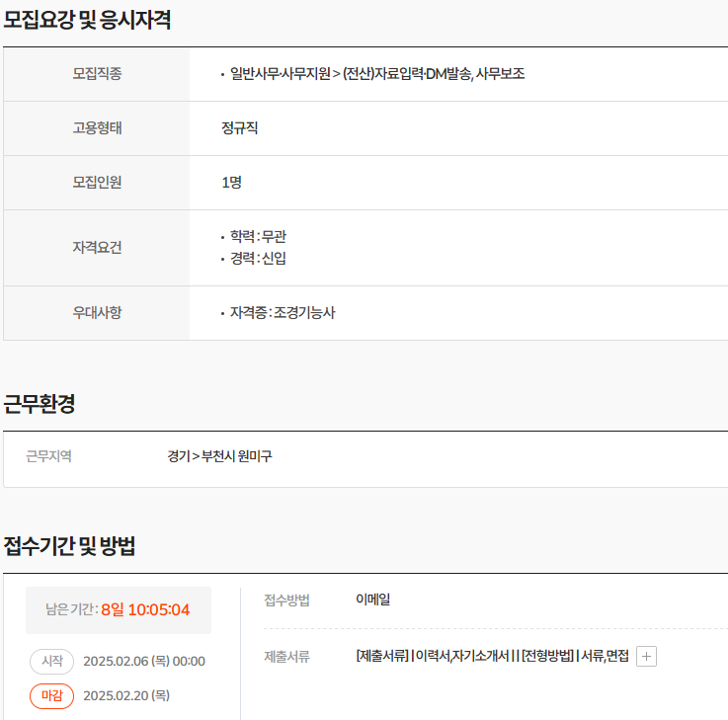Click the 접수기간 및 방법 heading

pyautogui.click(x=69, y=546)
